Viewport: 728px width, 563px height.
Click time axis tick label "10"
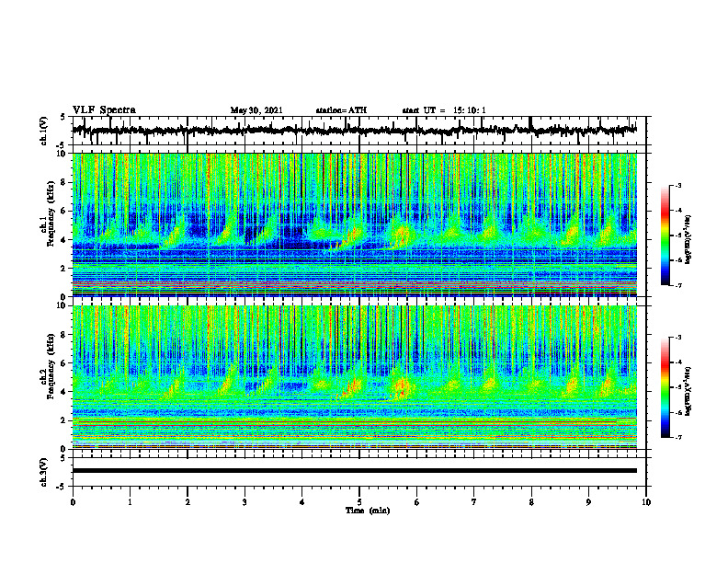[x=646, y=502]
